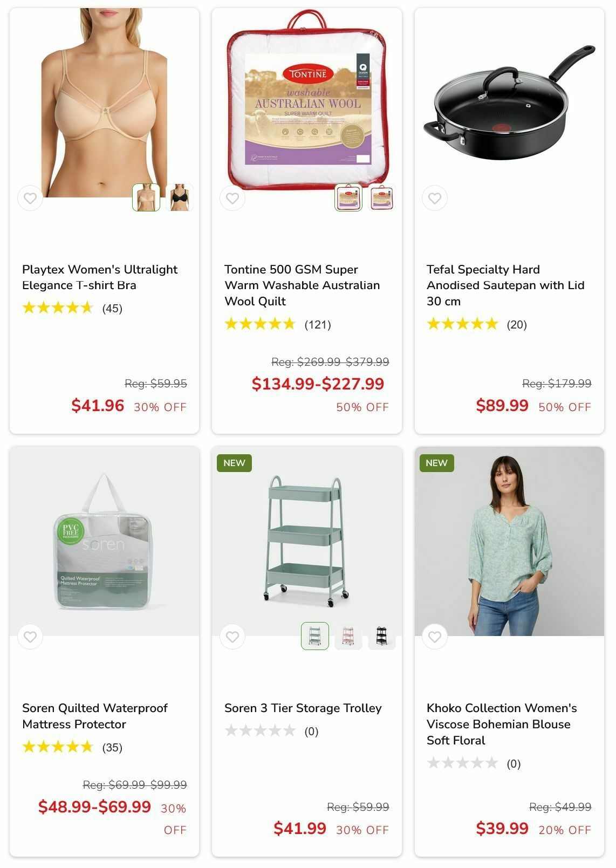Open Soren 3 Tier Storage Trolley title
616x868 pixels.
pyautogui.click(x=303, y=708)
